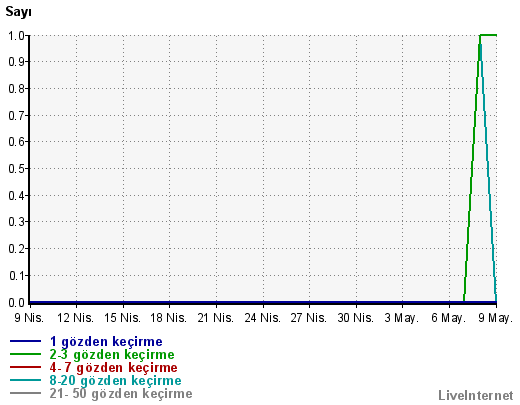The width and height of the screenshot is (520, 405).
Task: Select '8-20 gözden keçirme' legend entry
Action: (x=115, y=381)
